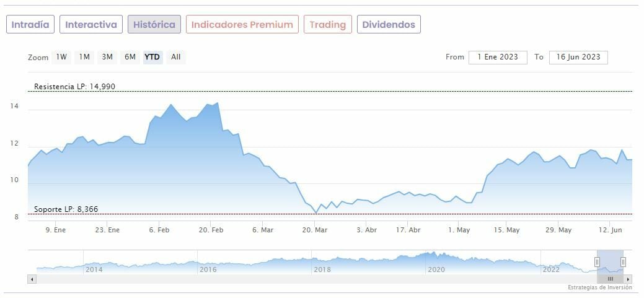Click the right range selector handle

(623, 262)
